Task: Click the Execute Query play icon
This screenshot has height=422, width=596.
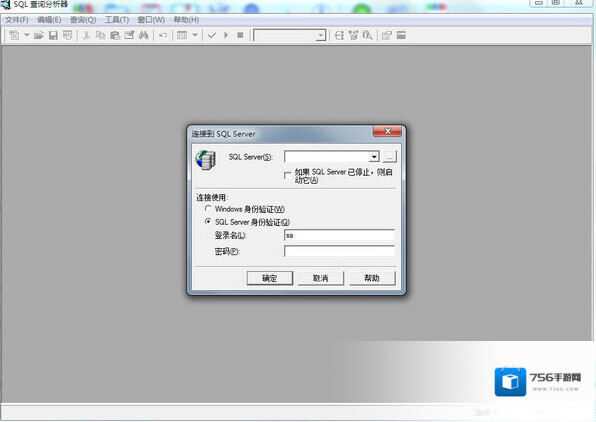Action: [x=226, y=35]
